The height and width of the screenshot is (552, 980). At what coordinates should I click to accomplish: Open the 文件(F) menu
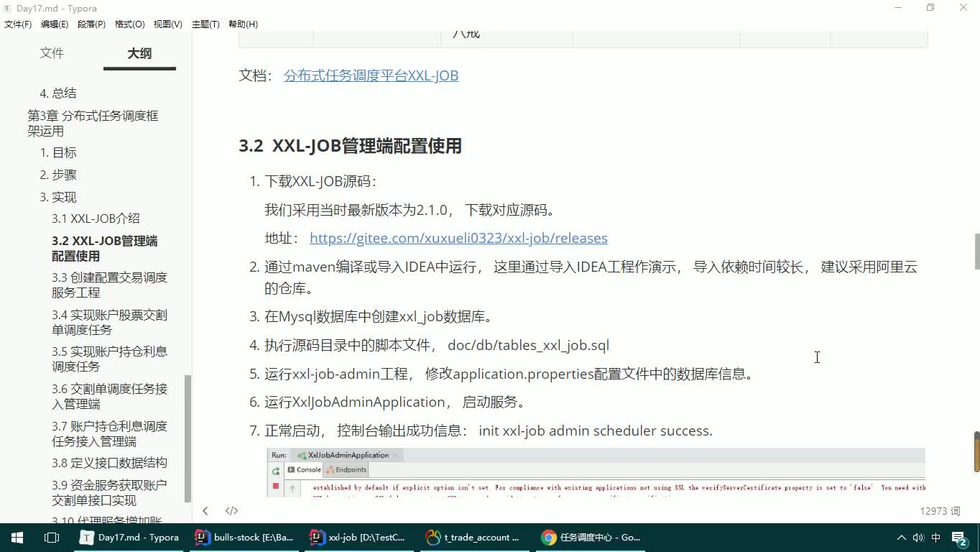click(x=18, y=24)
